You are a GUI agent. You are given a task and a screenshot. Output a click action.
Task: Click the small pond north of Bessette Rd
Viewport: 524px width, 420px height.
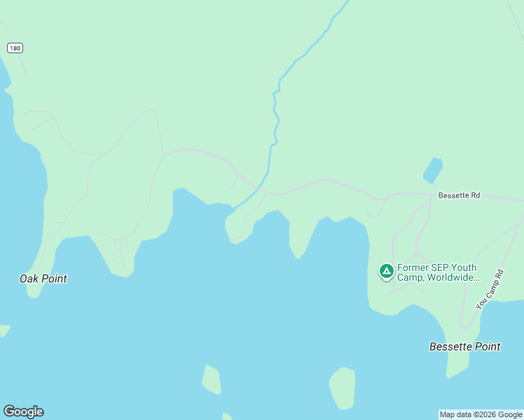pyautogui.click(x=433, y=170)
